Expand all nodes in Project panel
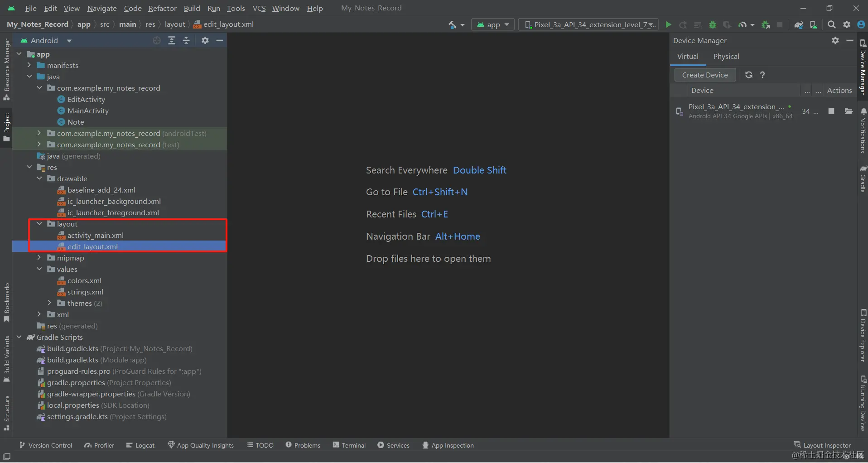The height and width of the screenshot is (463, 868). point(172,40)
